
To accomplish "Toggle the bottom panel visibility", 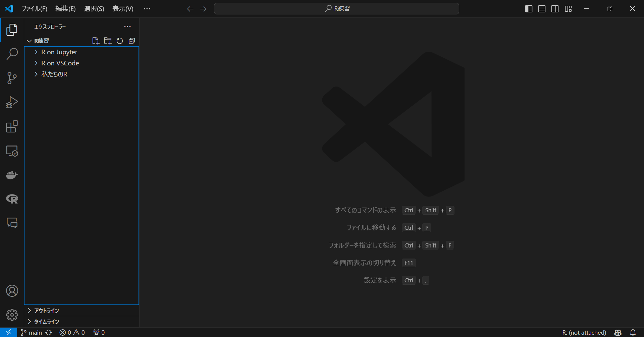I will tap(542, 9).
